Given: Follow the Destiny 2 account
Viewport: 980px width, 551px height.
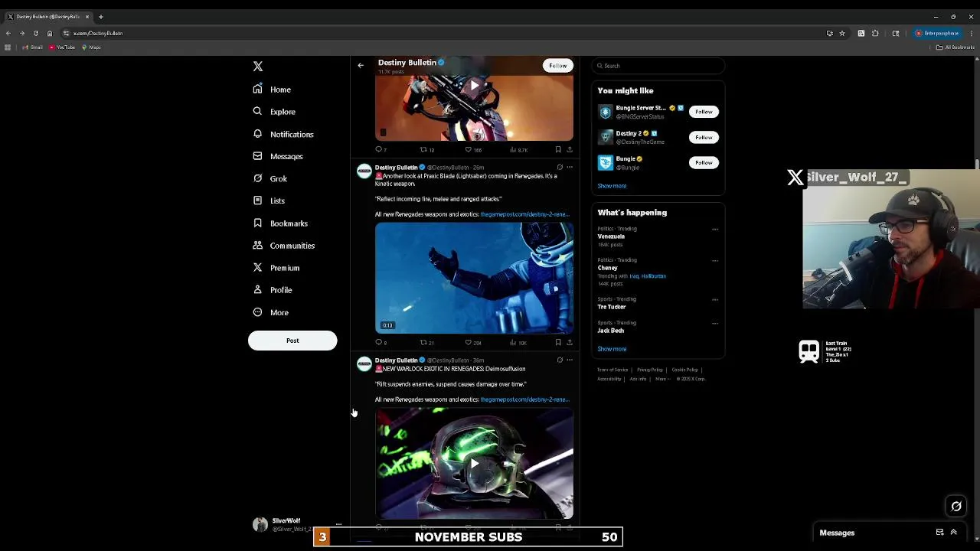Looking at the screenshot, I should tap(704, 137).
